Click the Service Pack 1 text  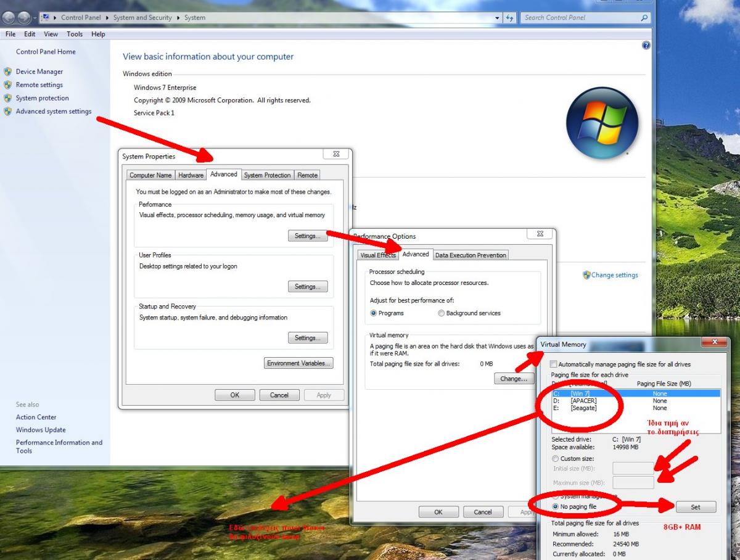(154, 113)
